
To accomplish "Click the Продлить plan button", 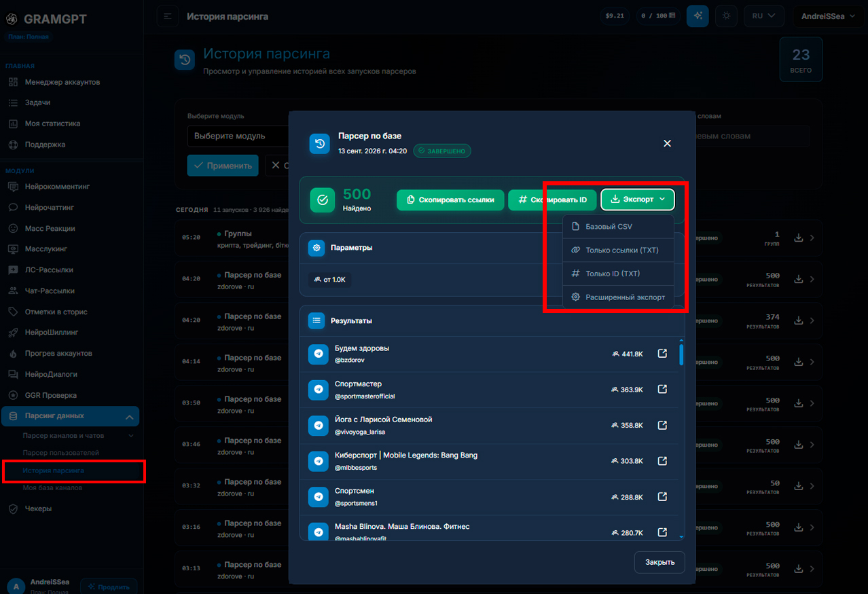I will tap(109, 587).
